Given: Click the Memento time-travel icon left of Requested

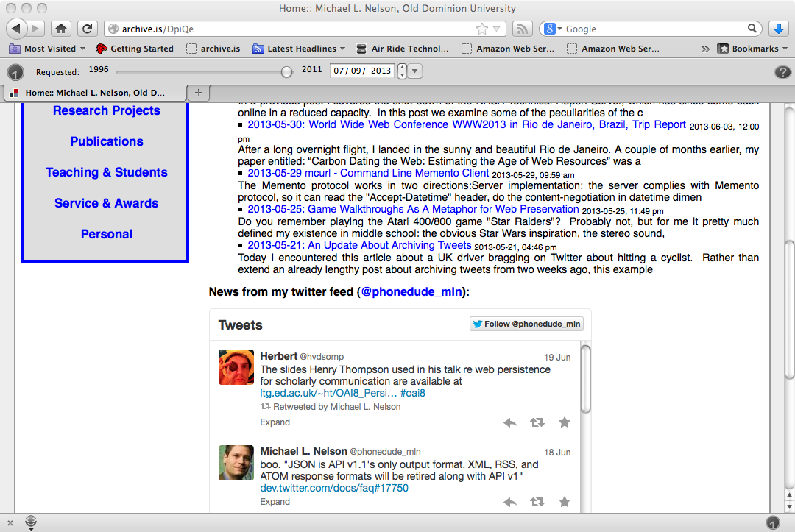Looking at the screenshot, I should [15, 72].
